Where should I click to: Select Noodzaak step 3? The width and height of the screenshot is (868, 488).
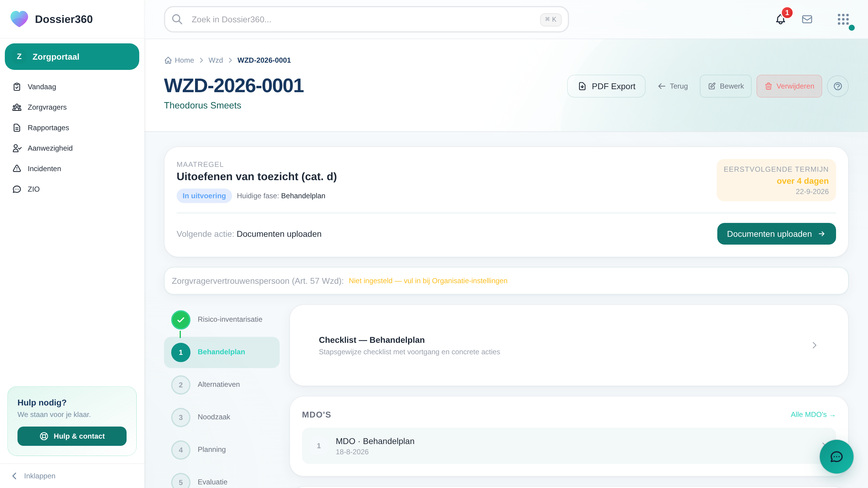click(222, 417)
